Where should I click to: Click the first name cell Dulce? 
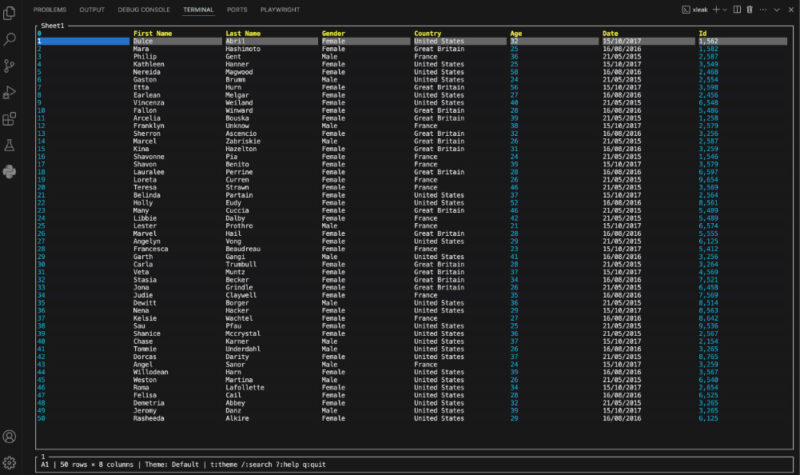pyautogui.click(x=143, y=41)
